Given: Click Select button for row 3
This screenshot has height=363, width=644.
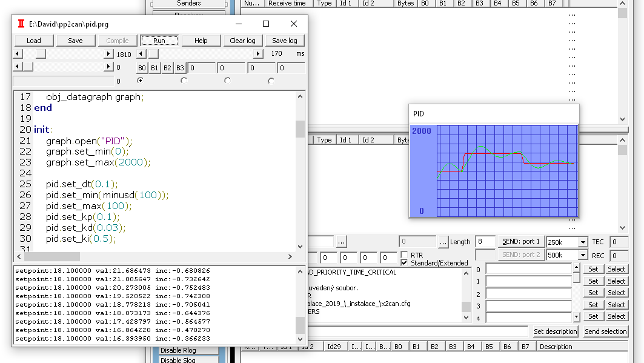Looking at the screenshot, I should (x=617, y=305).
